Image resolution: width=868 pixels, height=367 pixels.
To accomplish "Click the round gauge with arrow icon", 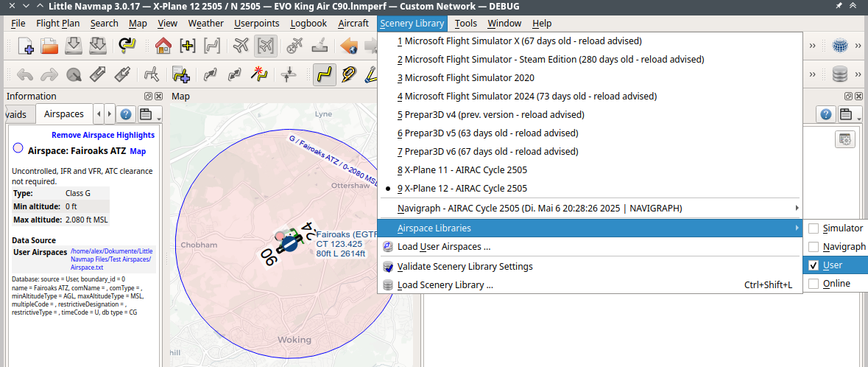I will pos(74,74).
